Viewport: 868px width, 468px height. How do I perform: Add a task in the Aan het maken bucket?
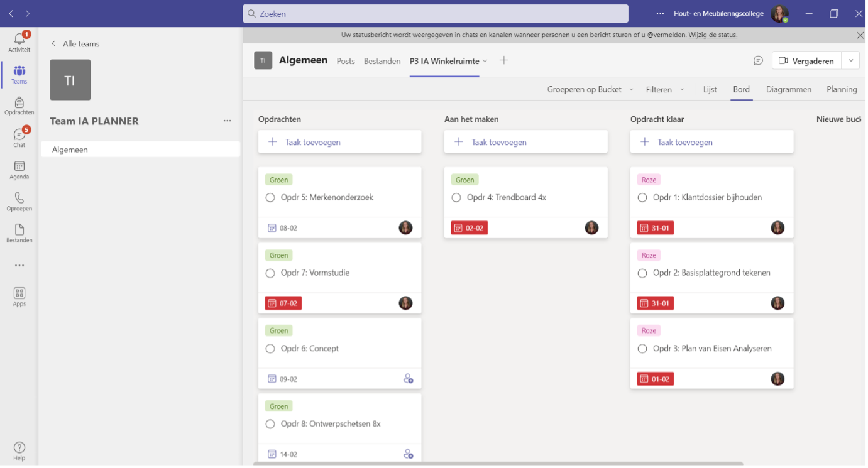525,142
